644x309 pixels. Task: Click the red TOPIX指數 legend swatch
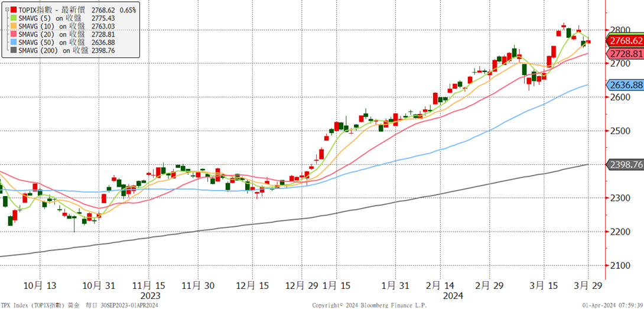[x=14, y=9]
